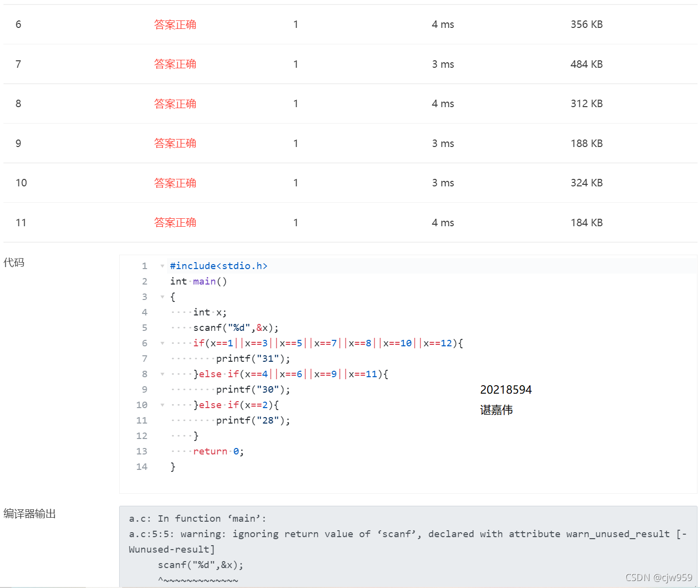Image resolution: width=700 pixels, height=588 pixels.
Task: Click the score 1 in test case 6 row
Action: (x=296, y=24)
